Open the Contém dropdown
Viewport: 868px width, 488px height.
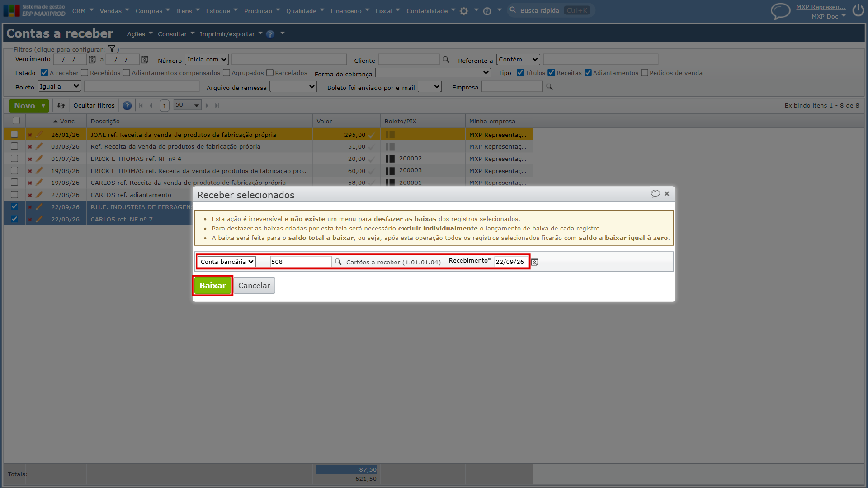518,60
